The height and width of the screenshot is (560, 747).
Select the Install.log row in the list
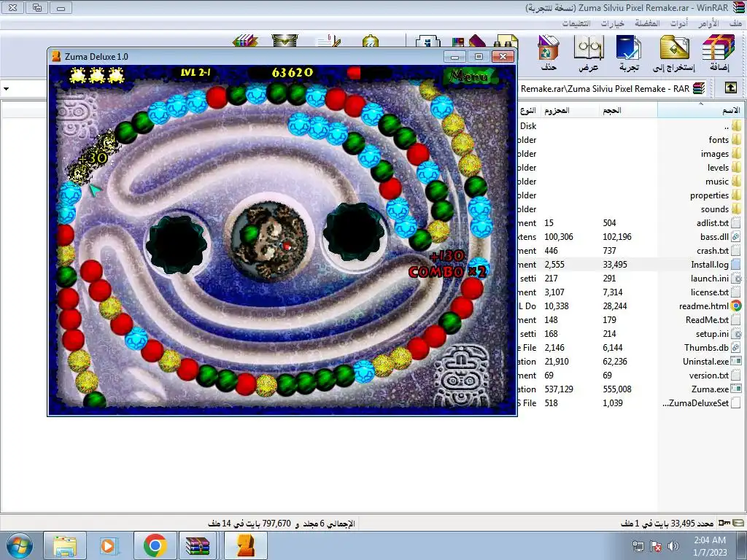tap(630, 264)
